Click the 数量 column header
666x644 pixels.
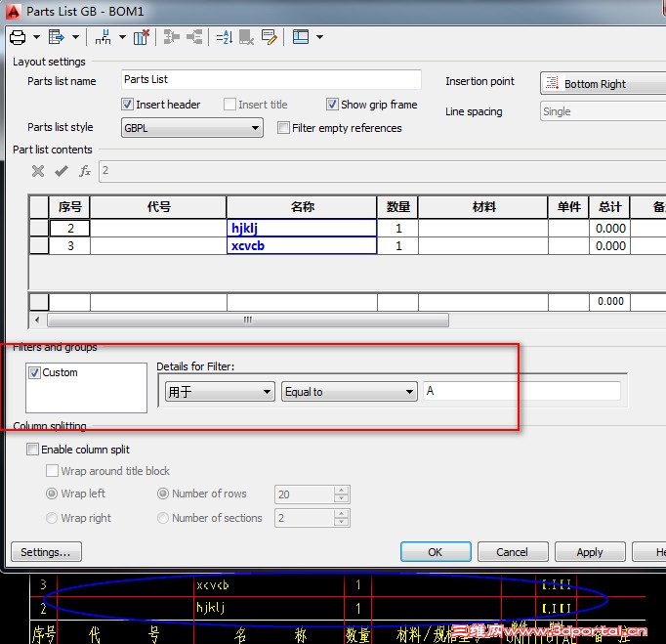397,207
